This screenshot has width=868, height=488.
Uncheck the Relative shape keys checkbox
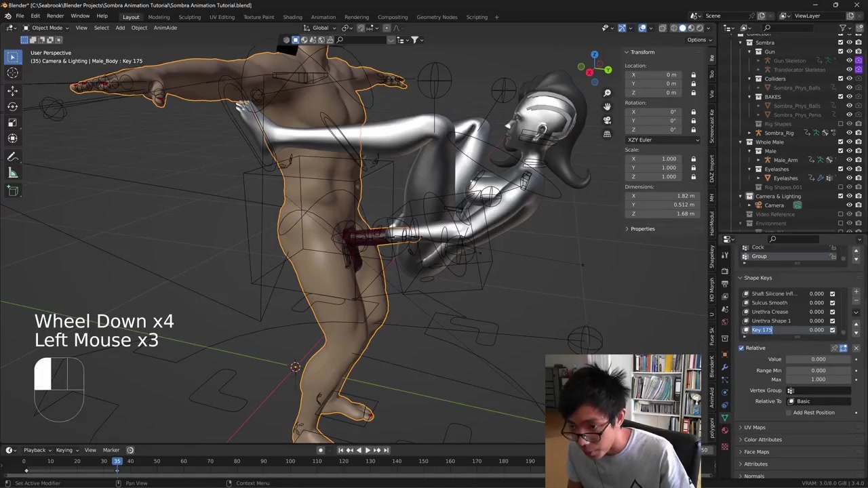741,348
